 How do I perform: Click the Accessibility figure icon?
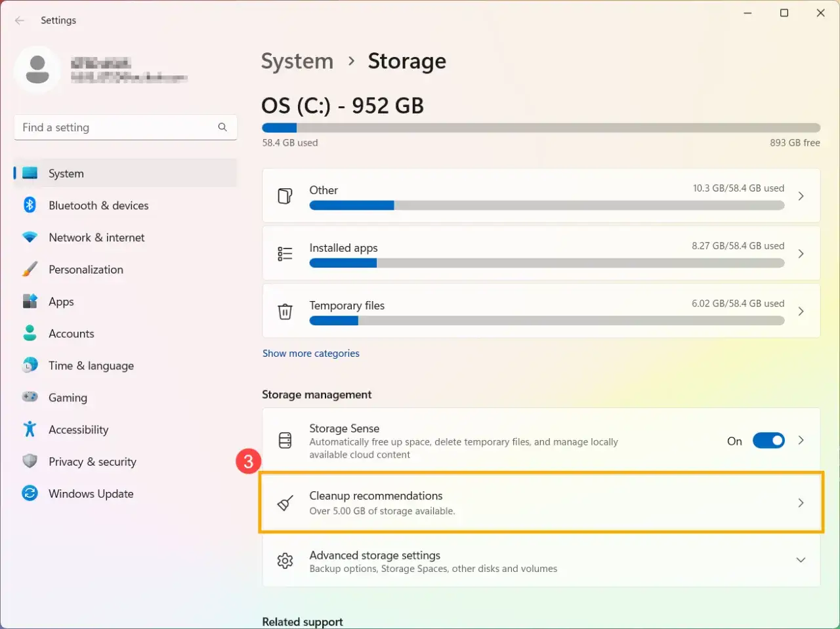[x=30, y=430]
